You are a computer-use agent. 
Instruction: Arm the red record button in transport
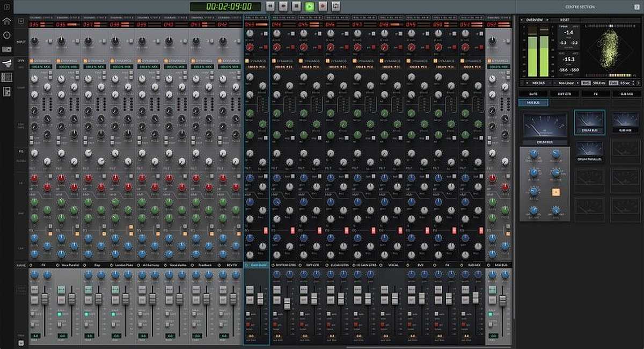323,6
